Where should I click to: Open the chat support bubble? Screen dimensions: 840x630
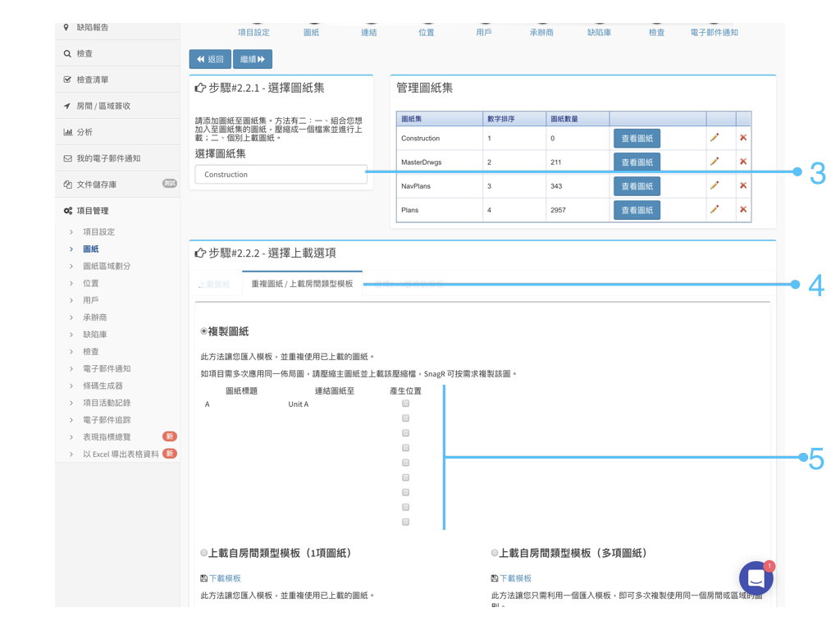[x=756, y=578]
